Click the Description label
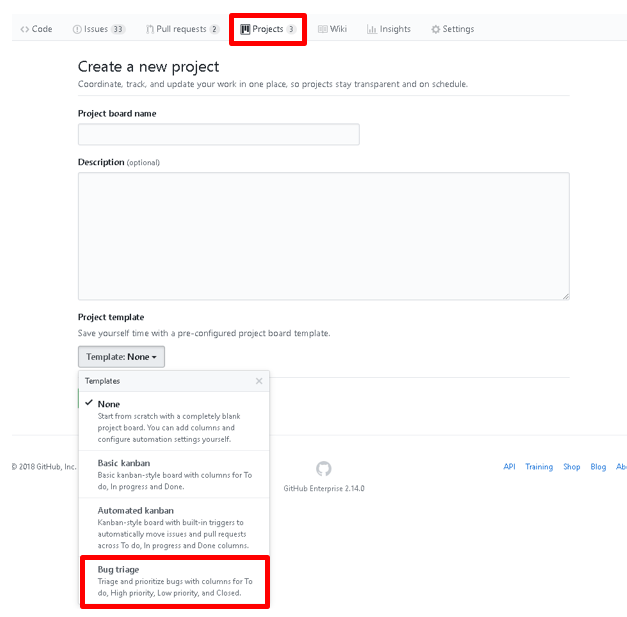This screenshot has width=627, height=617. tap(101, 162)
